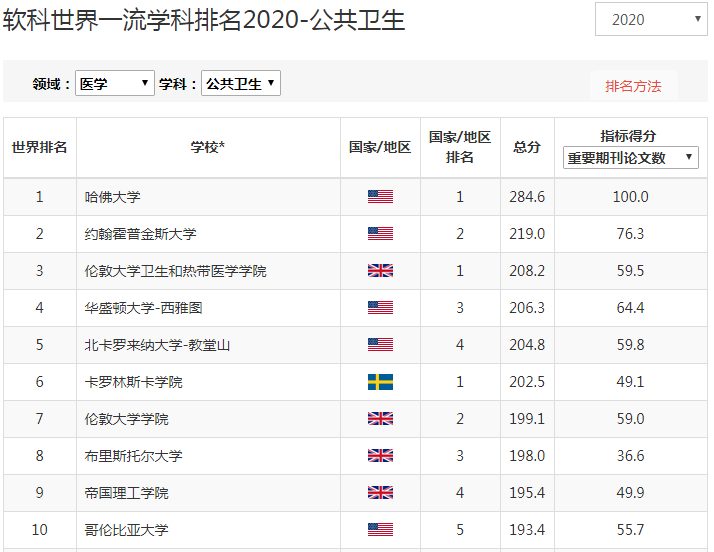This screenshot has height=552, width=714.
Task: Open the 华盛顿大学-西雅图 link
Action: click(143, 308)
